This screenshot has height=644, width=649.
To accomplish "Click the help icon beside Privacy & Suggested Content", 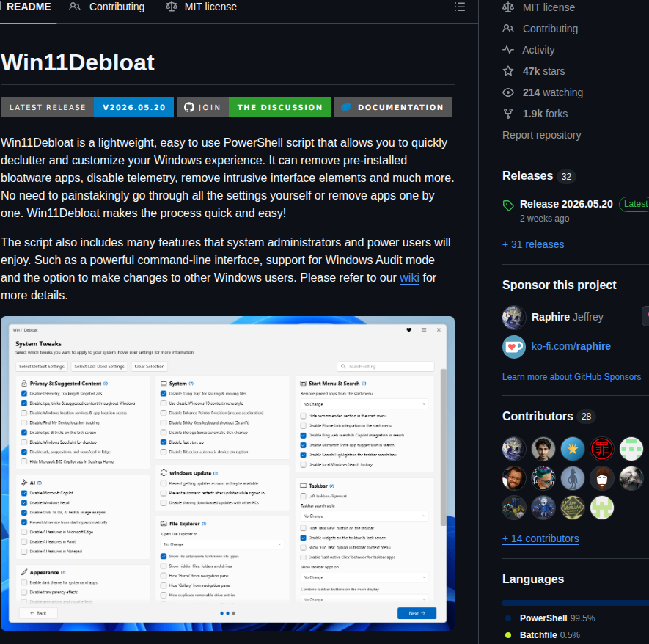I will (x=106, y=384).
